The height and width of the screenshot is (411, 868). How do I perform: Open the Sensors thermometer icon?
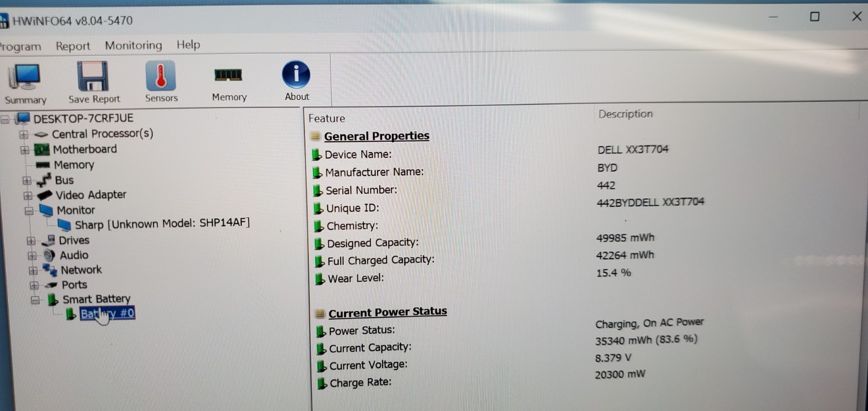161,75
